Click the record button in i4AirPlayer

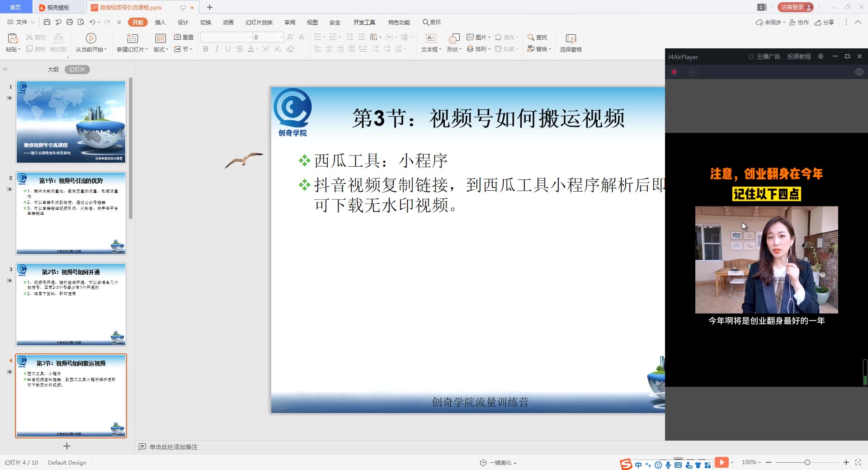click(674, 72)
